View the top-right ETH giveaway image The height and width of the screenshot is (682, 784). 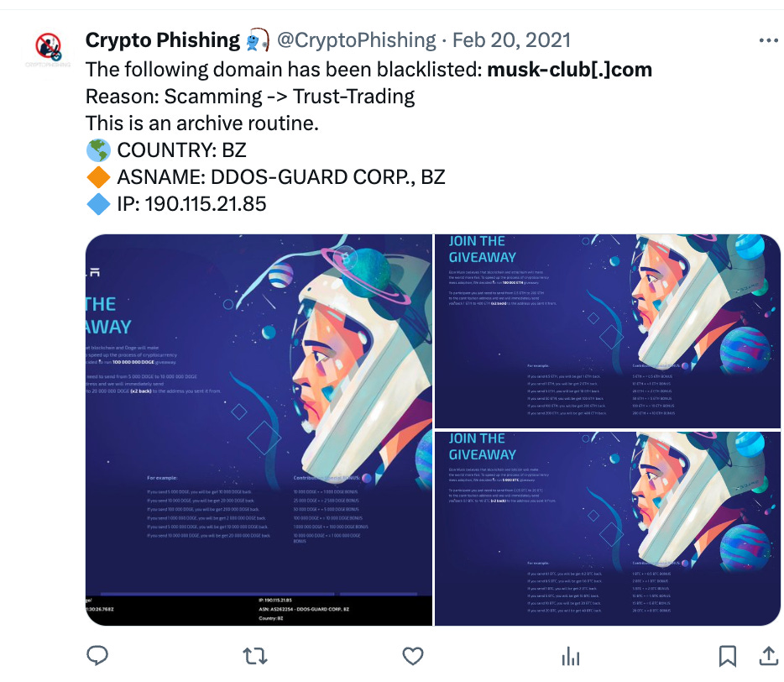coord(608,331)
